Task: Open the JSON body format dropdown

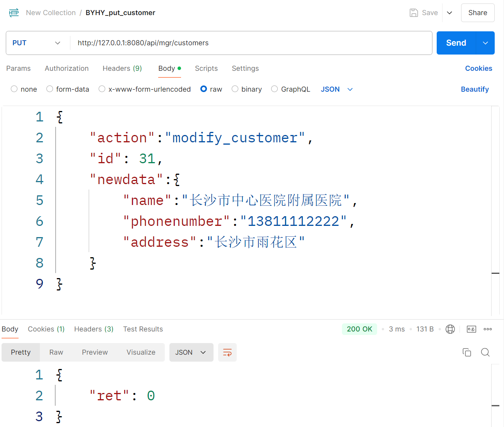Action: pyautogui.click(x=337, y=89)
